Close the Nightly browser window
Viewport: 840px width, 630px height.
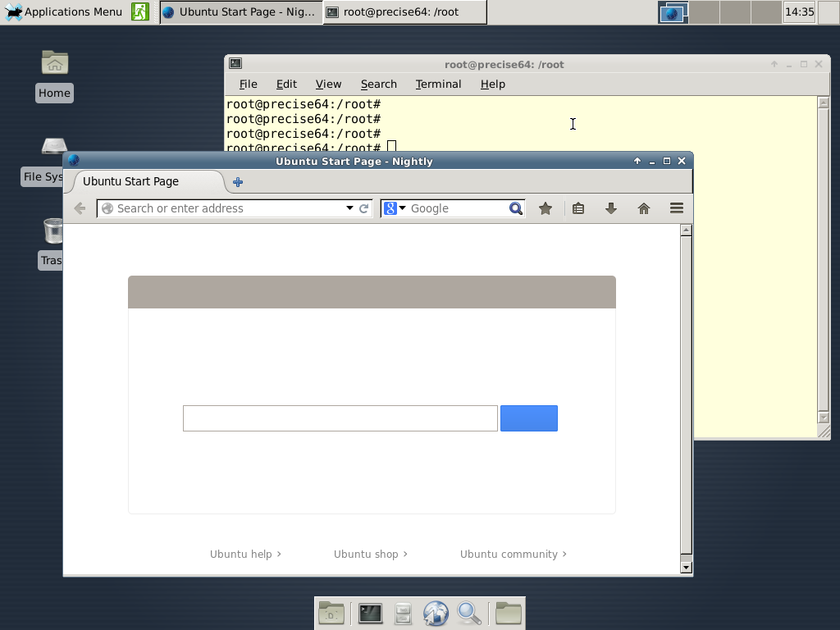[682, 161]
